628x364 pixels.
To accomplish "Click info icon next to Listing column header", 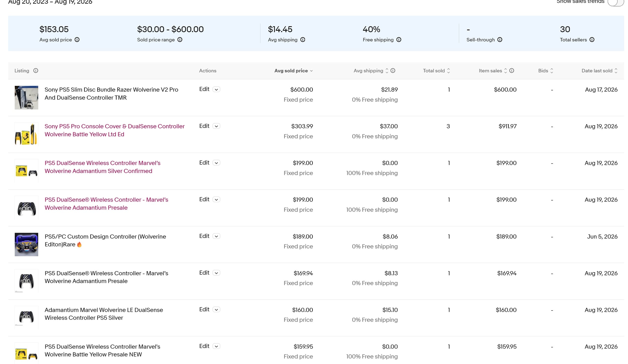I will point(36,71).
